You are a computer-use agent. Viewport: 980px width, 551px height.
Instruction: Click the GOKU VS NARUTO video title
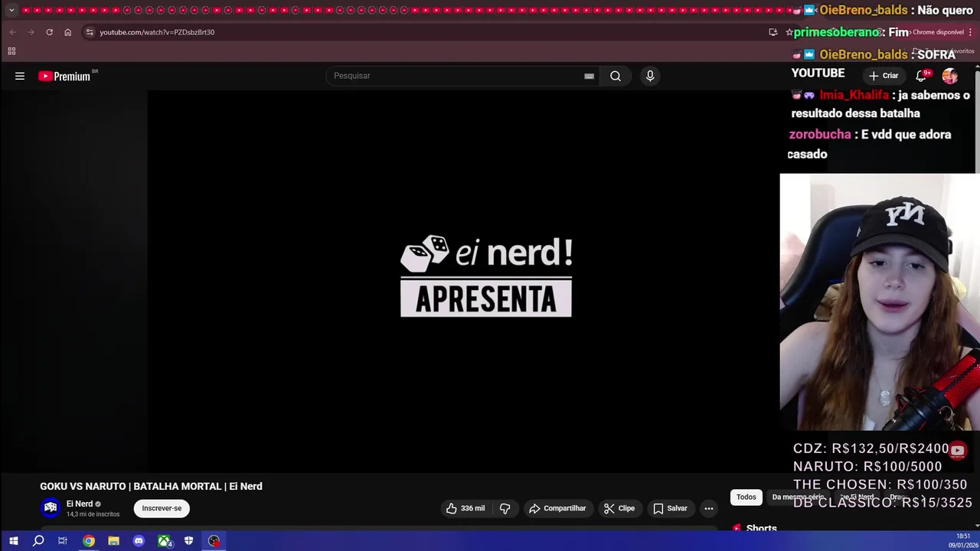pyautogui.click(x=151, y=486)
